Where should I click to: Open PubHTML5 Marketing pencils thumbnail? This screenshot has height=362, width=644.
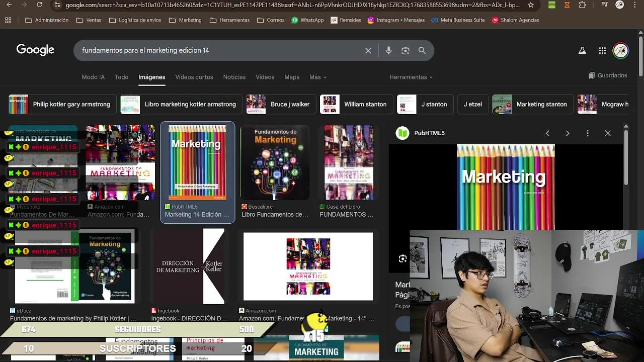click(x=197, y=162)
